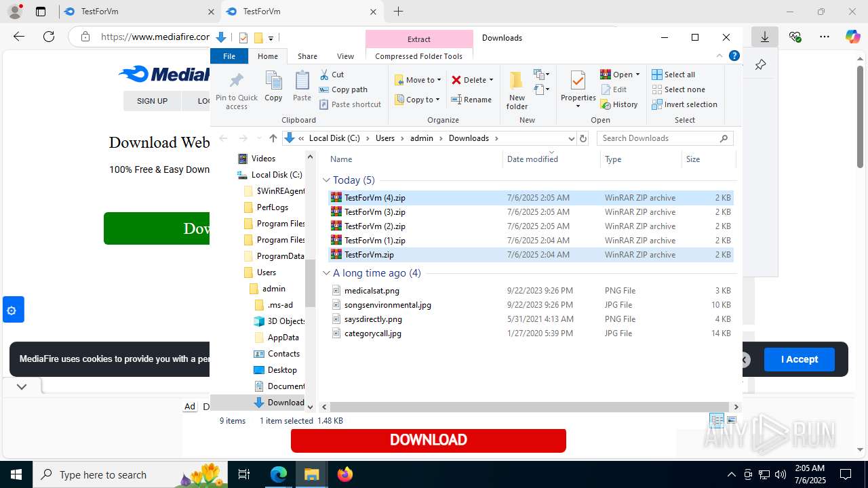Viewport: 868px width, 488px height.
Task: Click the History command
Action: click(619, 104)
